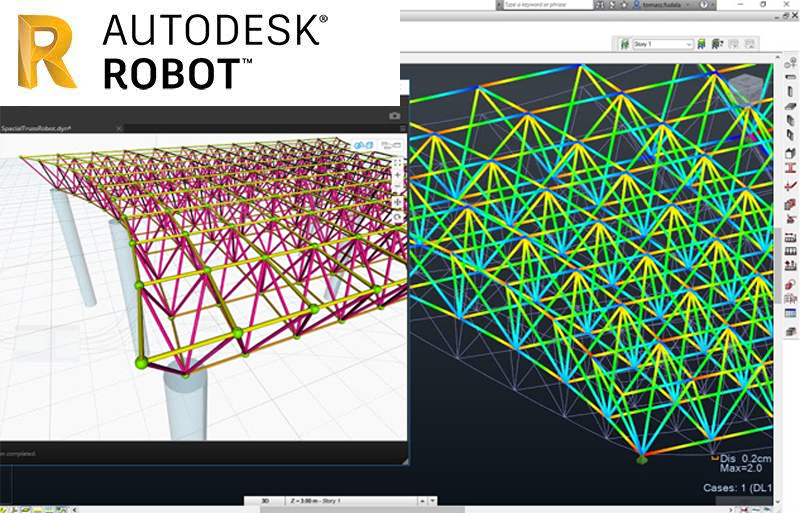Switch to Dynamo graph node view
Image resolution: width=800 pixels, height=513 pixels.
point(391,145)
